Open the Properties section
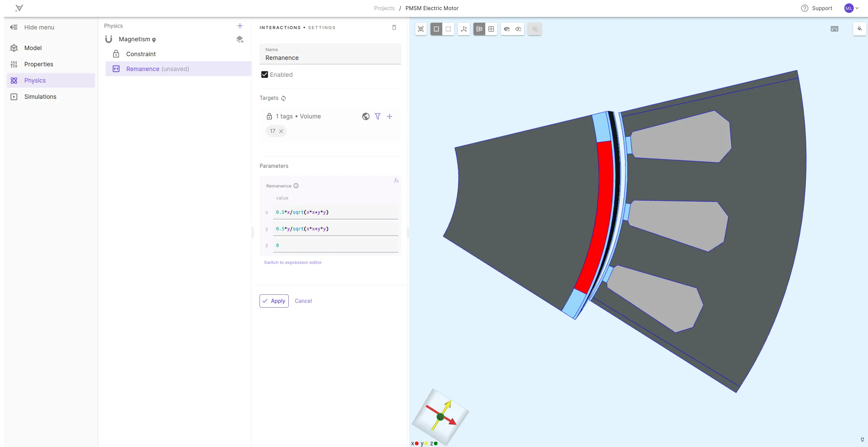The height and width of the screenshot is (447, 868). click(51, 64)
